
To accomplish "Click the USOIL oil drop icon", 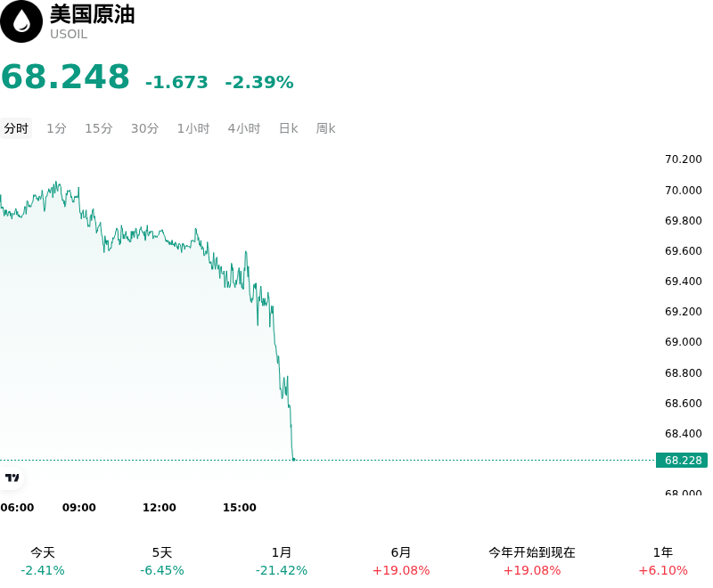I will (x=20, y=21).
